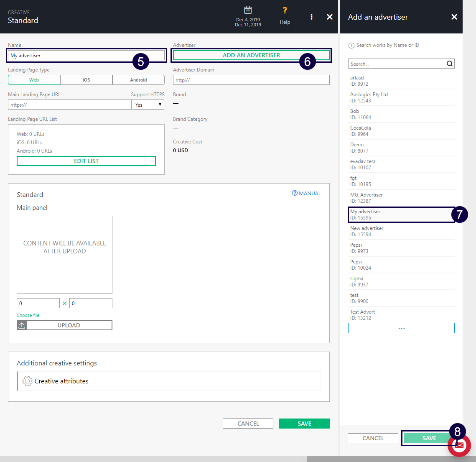Switch landing page type to iOS
This screenshot has width=476, height=462.
pos(86,80)
